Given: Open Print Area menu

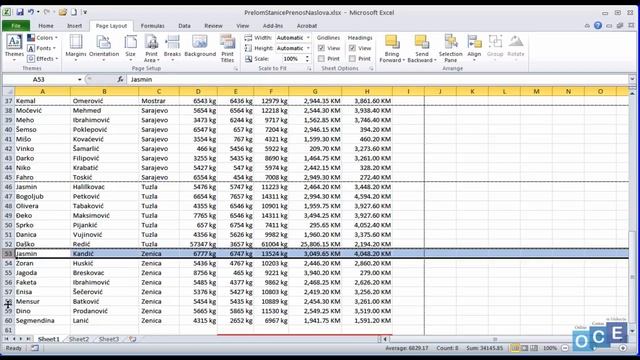Looking at the screenshot, I should click(151, 48).
